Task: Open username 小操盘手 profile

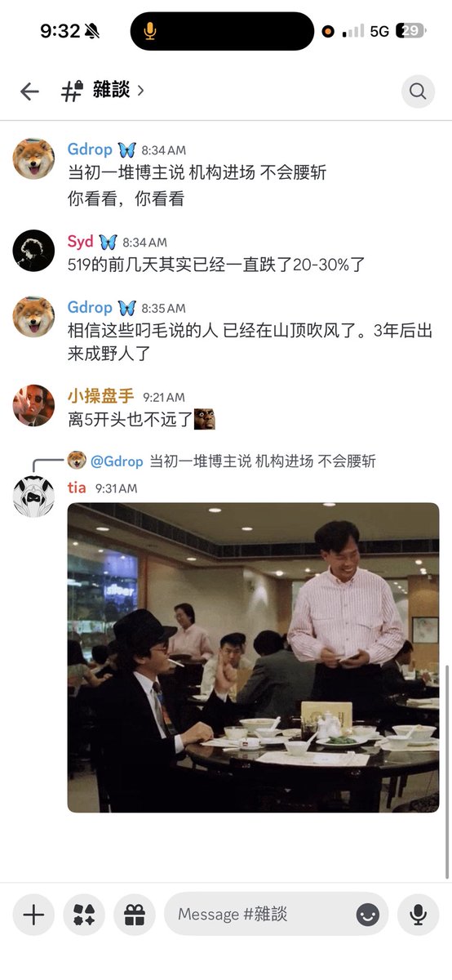Action: [101, 397]
